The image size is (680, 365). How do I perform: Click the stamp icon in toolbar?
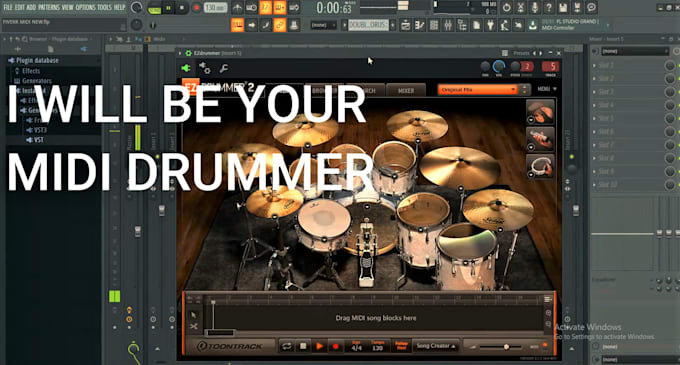[294, 25]
